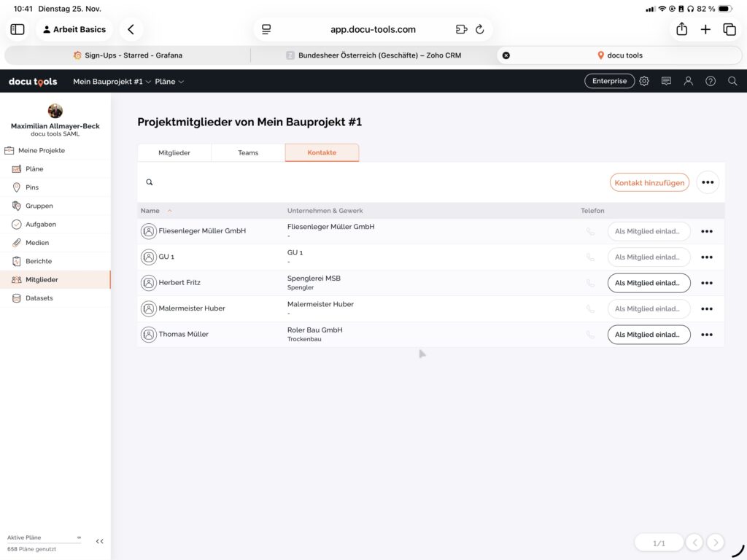This screenshot has height=560, width=747.
Task: Switch to the Teams tab
Action: coord(248,153)
